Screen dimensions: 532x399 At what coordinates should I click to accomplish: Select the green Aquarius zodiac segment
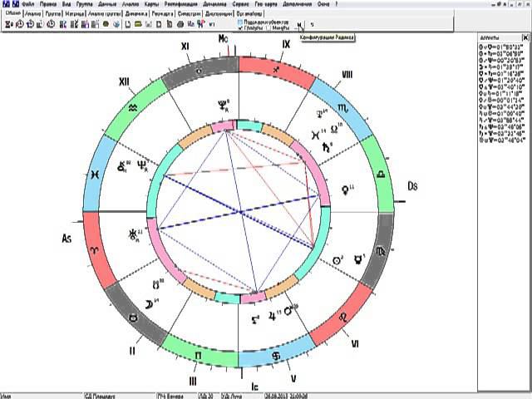coord(134,109)
